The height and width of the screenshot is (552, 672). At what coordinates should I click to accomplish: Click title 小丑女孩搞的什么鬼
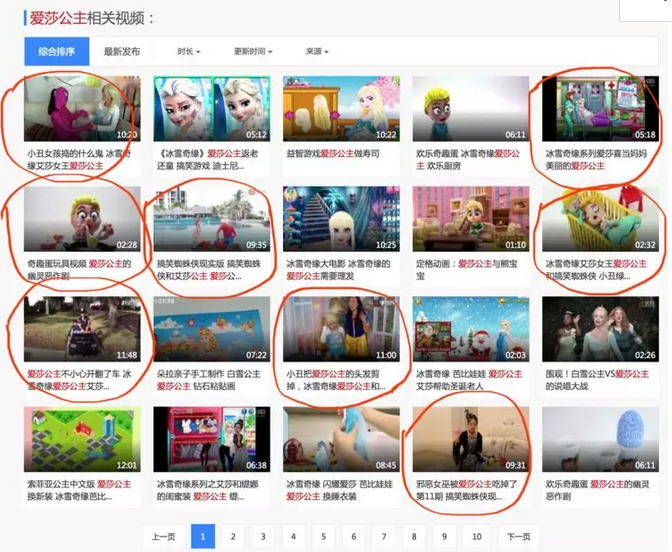(79, 159)
